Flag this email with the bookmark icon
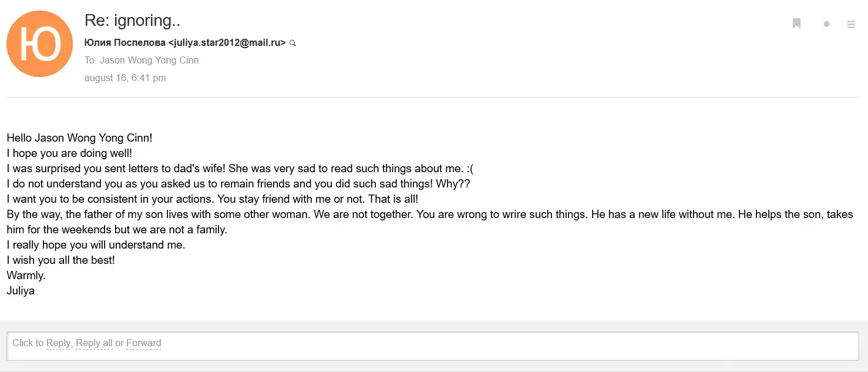 pos(796,24)
